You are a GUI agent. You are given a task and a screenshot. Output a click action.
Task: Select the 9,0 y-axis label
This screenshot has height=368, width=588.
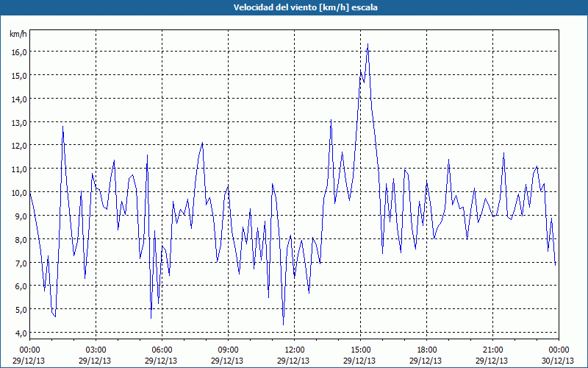[20, 216]
